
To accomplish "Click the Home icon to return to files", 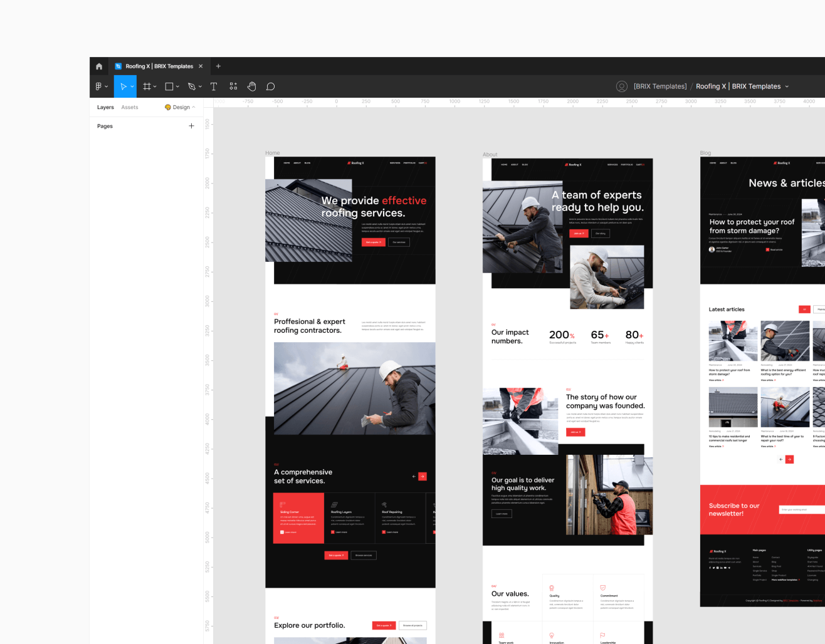I will [x=98, y=66].
